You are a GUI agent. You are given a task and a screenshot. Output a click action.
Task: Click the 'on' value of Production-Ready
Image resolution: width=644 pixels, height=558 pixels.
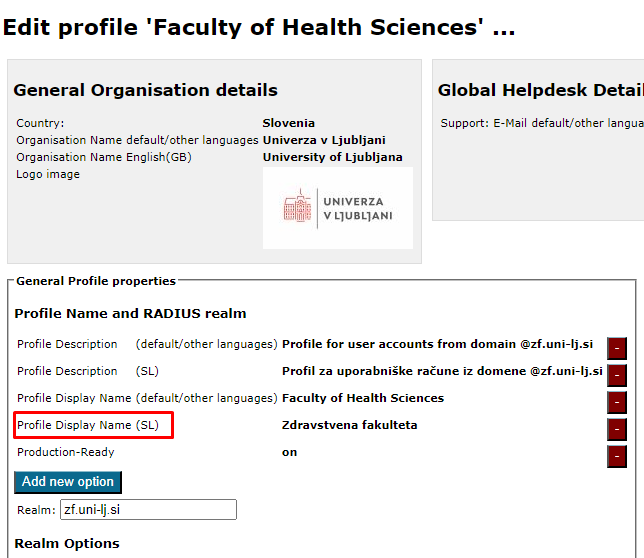(290, 452)
